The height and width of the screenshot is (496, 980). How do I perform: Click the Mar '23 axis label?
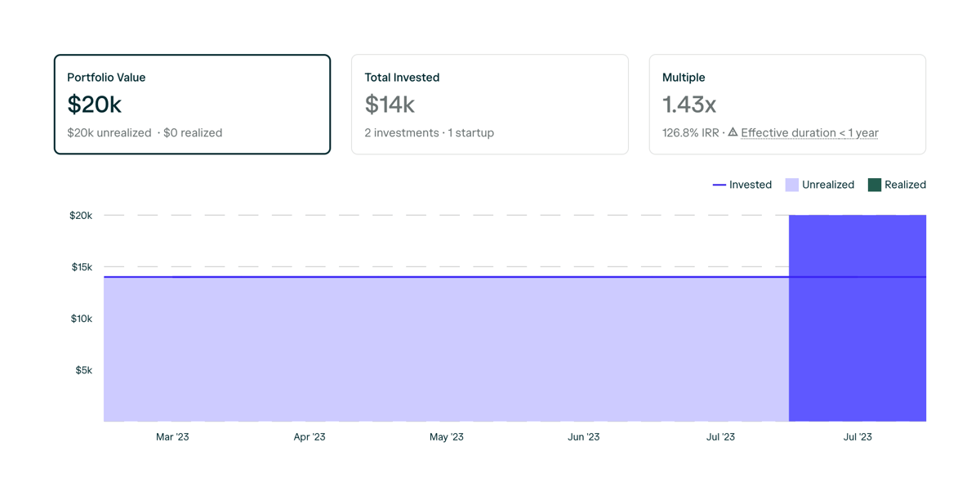(172, 436)
